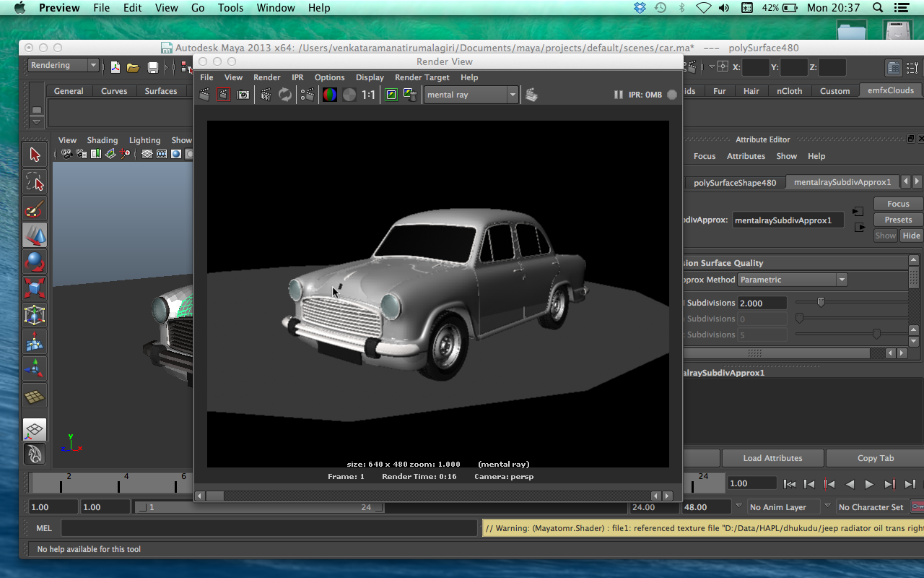Open the Render Target menu

422,77
